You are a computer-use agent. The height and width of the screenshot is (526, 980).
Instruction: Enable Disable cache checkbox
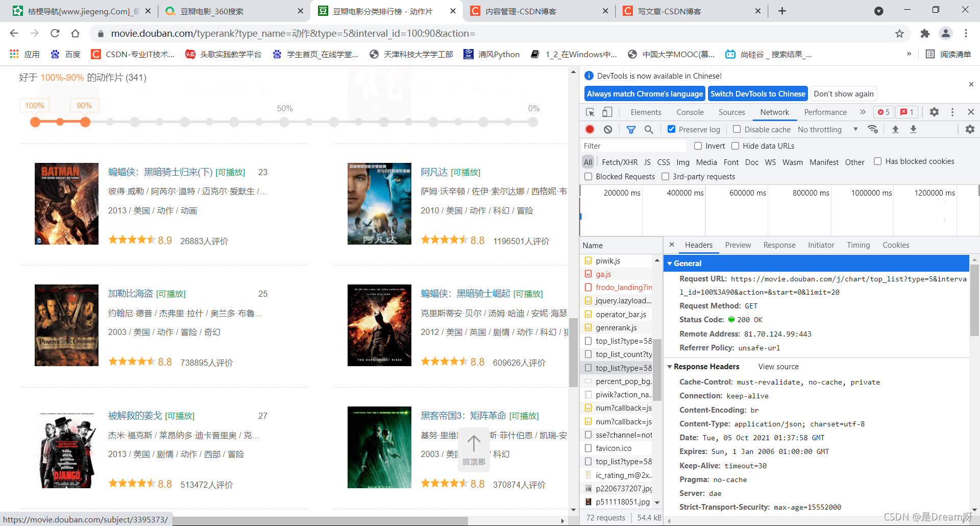click(737, 129)
